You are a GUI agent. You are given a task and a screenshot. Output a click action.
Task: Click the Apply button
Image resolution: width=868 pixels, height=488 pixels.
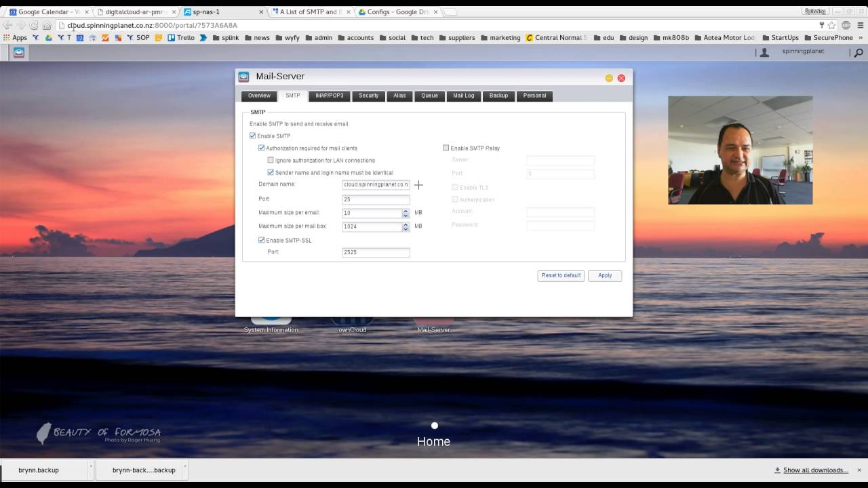pos(605,275)
